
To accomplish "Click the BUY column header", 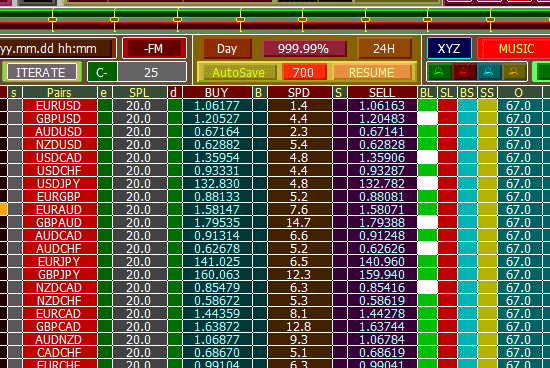I will [217, 93].
